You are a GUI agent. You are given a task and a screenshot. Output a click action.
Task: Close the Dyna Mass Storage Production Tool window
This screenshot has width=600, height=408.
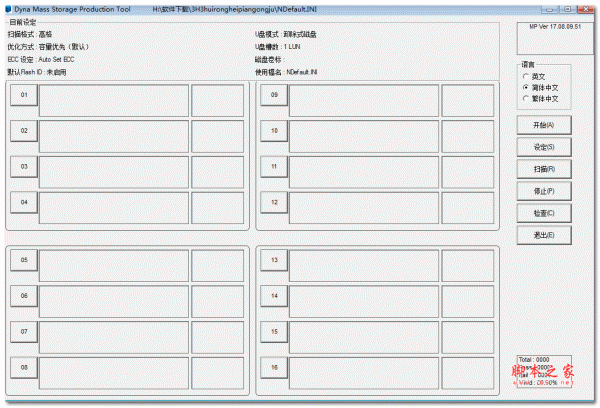585,9
